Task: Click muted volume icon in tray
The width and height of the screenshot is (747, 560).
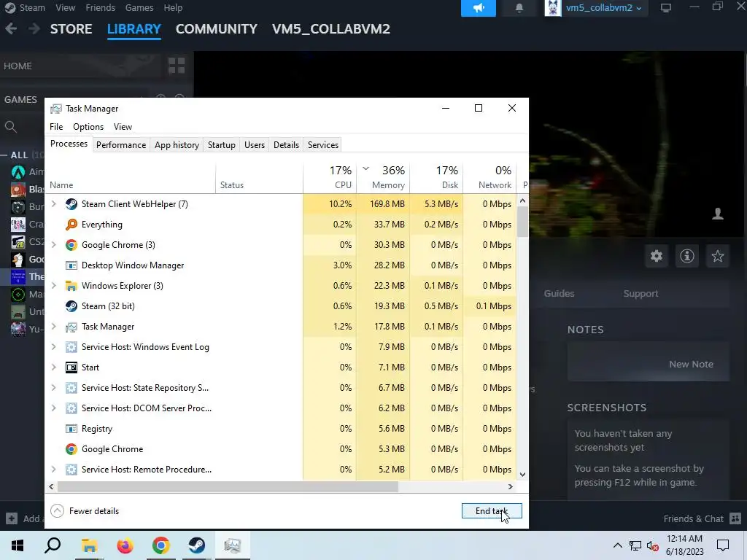Action: 653,545
